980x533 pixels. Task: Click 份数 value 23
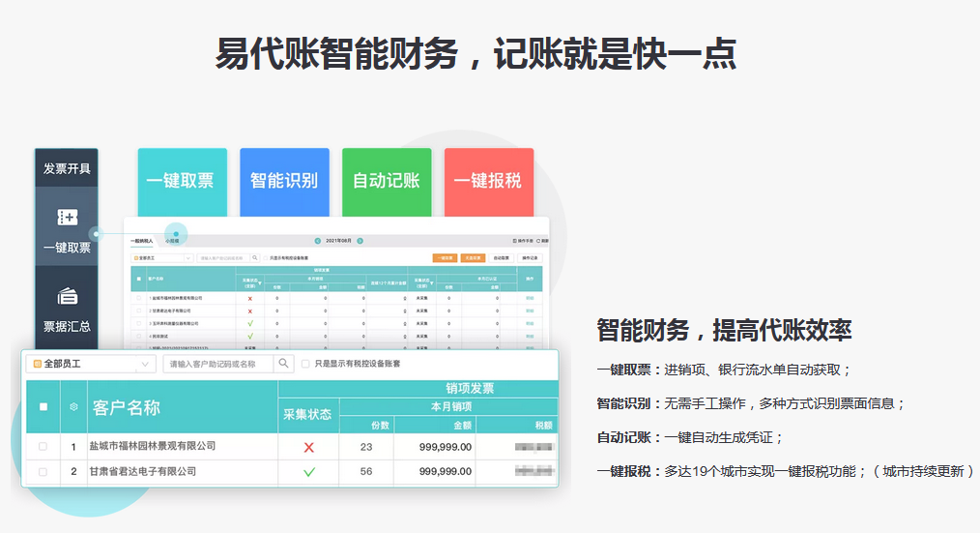(366, 447)
